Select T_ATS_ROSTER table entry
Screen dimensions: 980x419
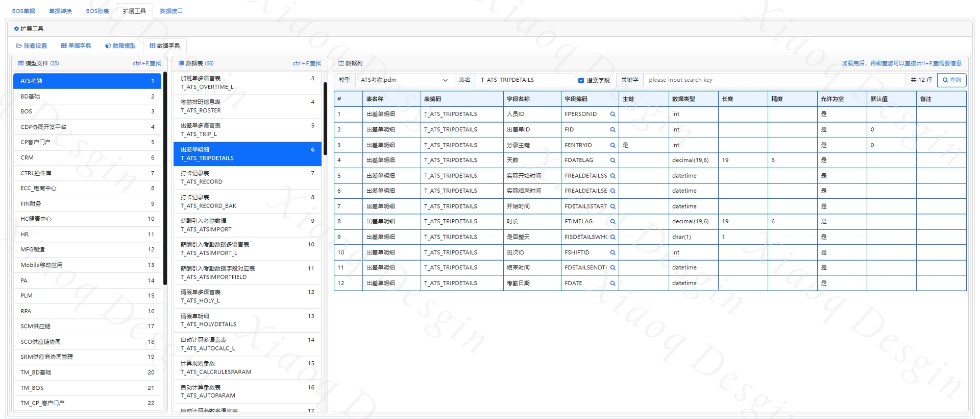click(x=248, y=106)
